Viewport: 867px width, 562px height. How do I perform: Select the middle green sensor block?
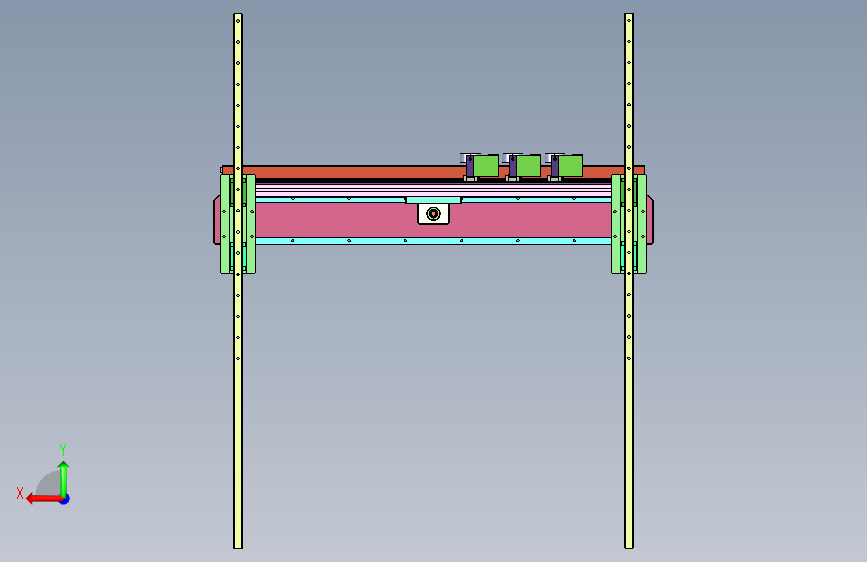(528, 166)
